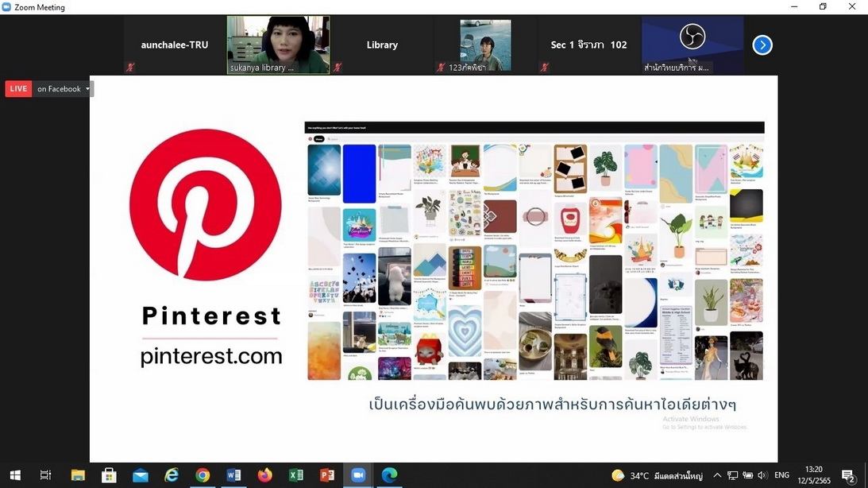Select the Library participant tile
The width and height of the screenshot is (868, 488).
pyautogui.click(x=382, y=45)
